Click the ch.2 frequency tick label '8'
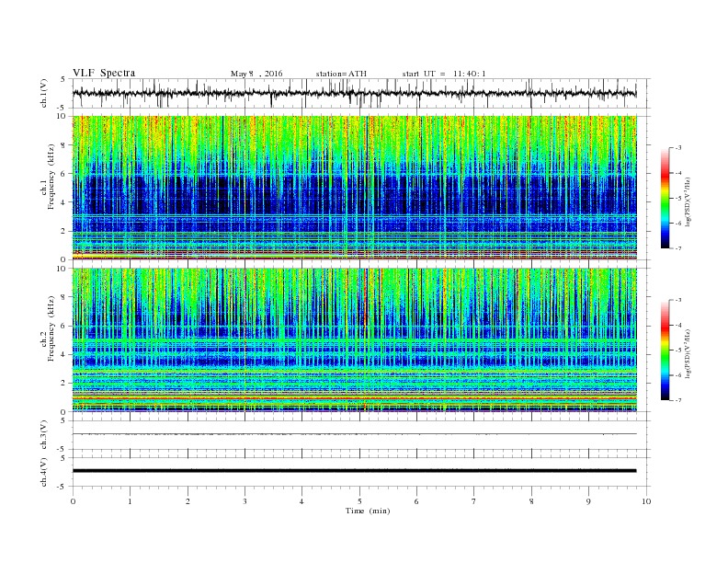The image size is (728, 563). 64,297
